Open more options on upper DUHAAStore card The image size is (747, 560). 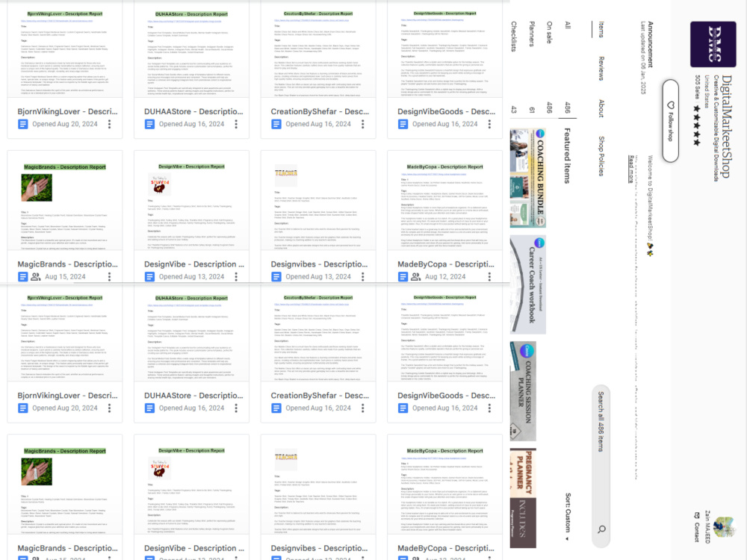click(x=236, y=124)
